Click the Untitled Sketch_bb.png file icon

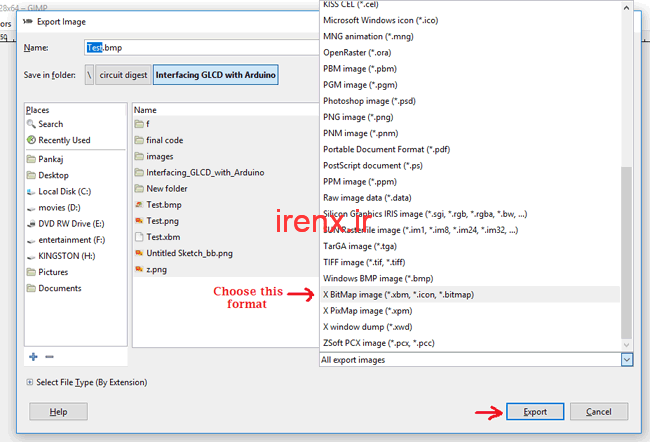pos(139,253)
